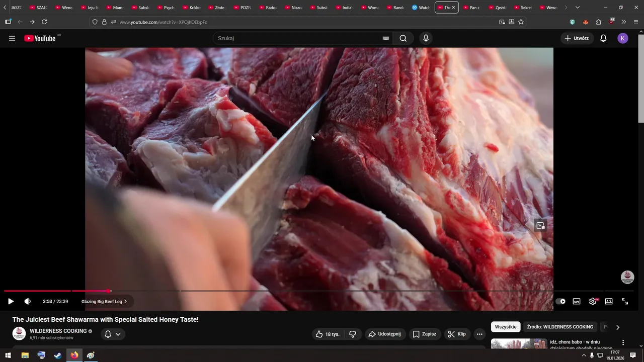Open the tracking protection shield icon
644x362 pixels.
coord(95,22)
